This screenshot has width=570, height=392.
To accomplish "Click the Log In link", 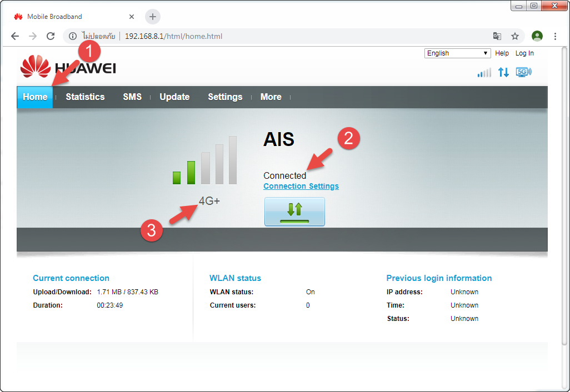I will pyautogui.click(x=524, y=53).
